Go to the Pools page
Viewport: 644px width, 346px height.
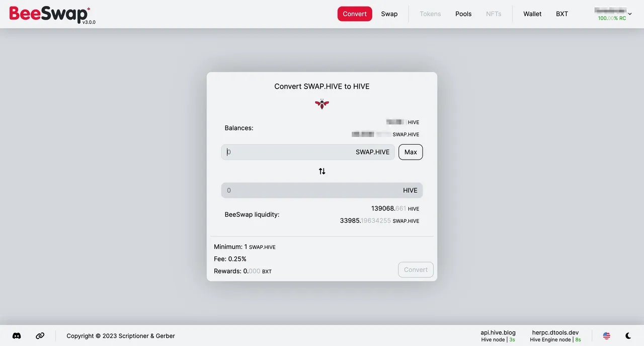[x=463, y=14]
